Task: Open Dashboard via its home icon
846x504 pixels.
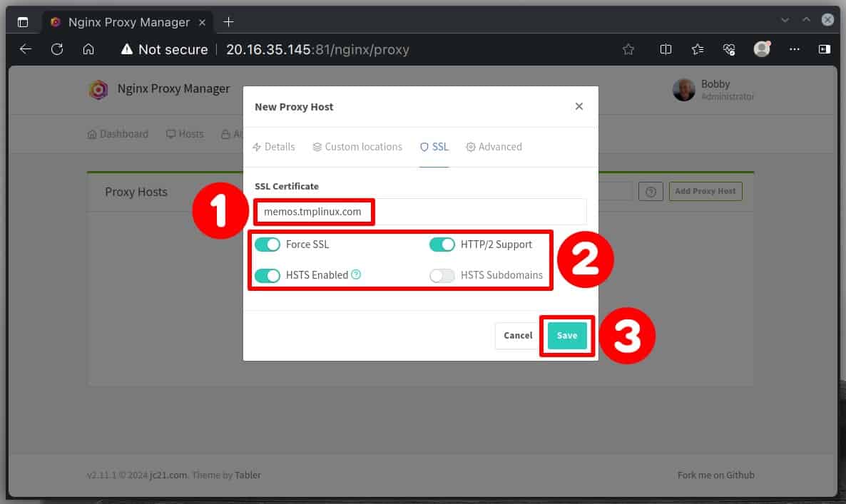Action: (93, 133)
